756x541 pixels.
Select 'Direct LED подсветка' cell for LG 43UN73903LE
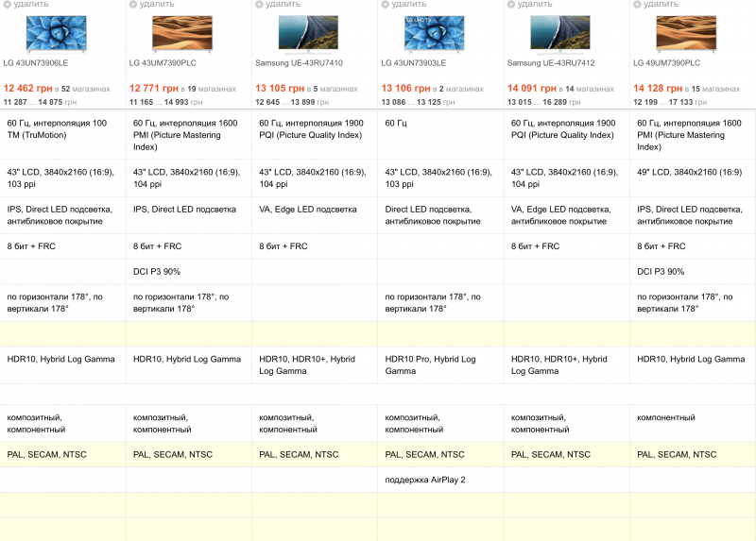click(440, 215)
